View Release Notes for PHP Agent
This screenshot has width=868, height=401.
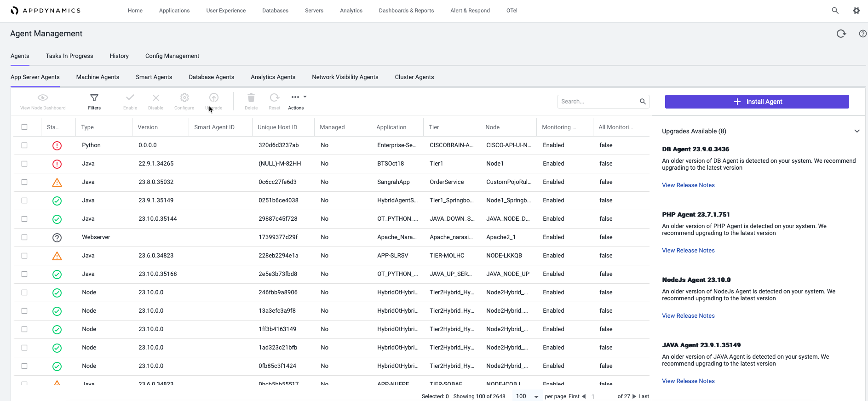click(688, 251)
